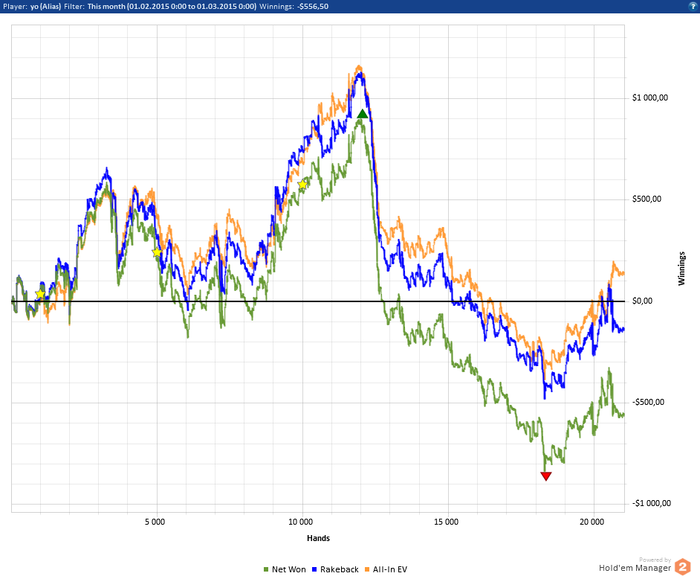Select the first yellow star near the graph start
700x579 pixels.
pyautogui.click(x=40, y=294)
